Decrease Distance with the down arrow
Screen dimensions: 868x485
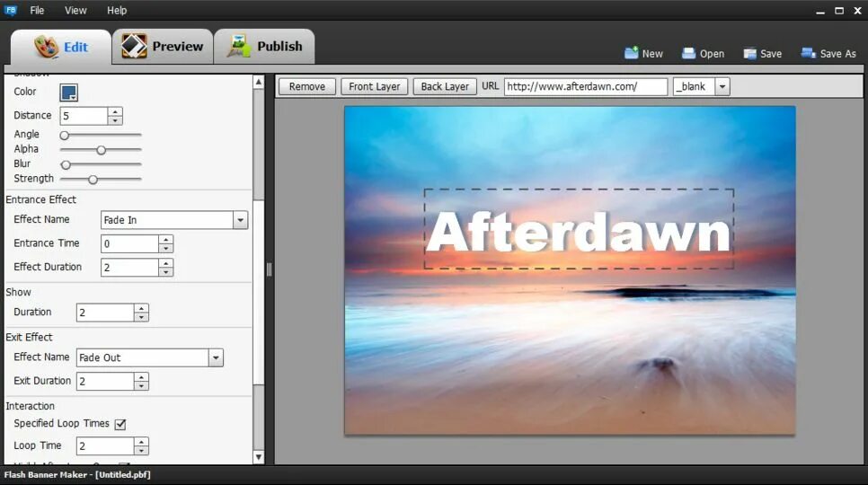(115, 120)
